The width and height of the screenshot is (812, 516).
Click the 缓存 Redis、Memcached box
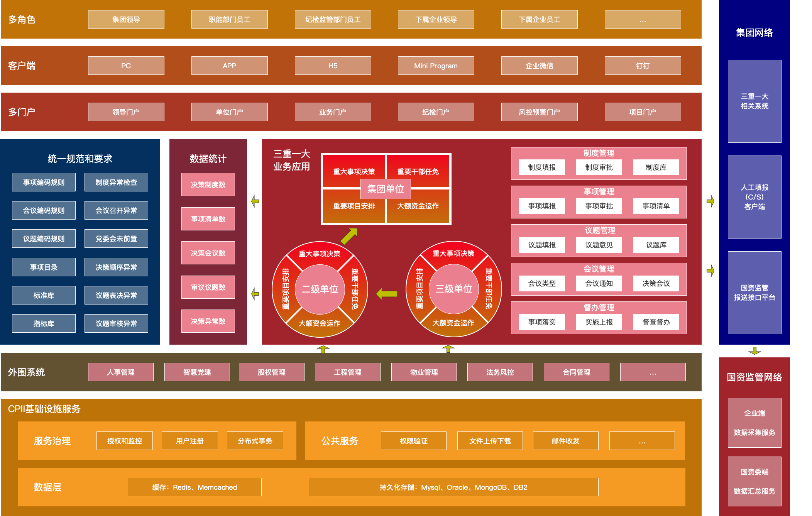point(195,487)
